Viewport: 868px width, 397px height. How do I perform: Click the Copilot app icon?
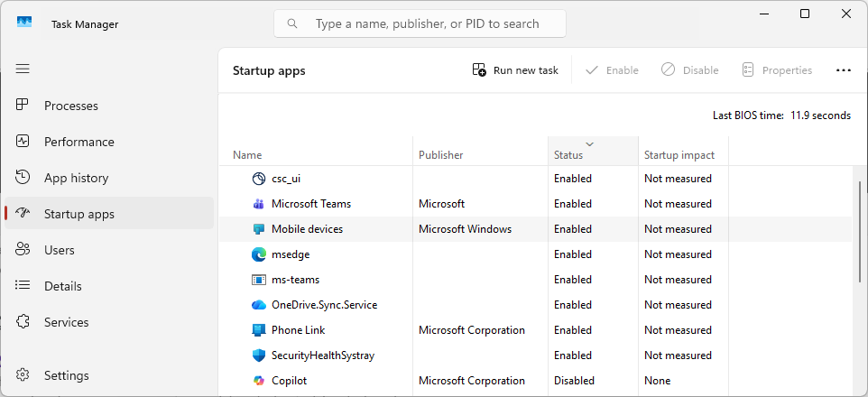coord(259,381)
